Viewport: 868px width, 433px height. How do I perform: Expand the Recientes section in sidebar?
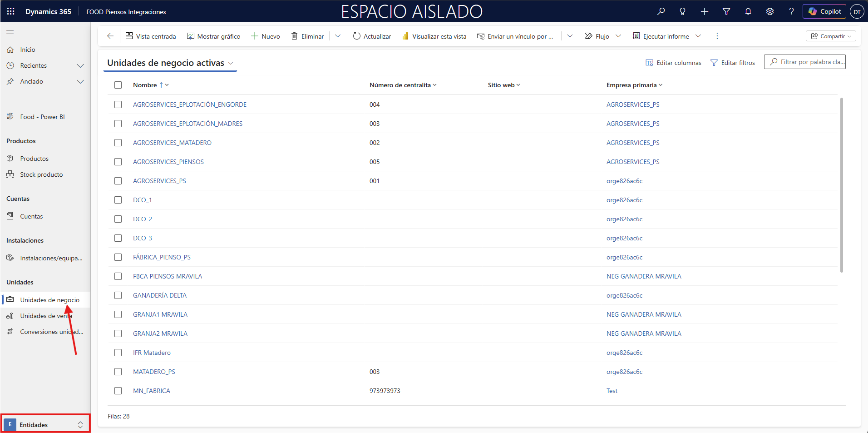(80, 65)
